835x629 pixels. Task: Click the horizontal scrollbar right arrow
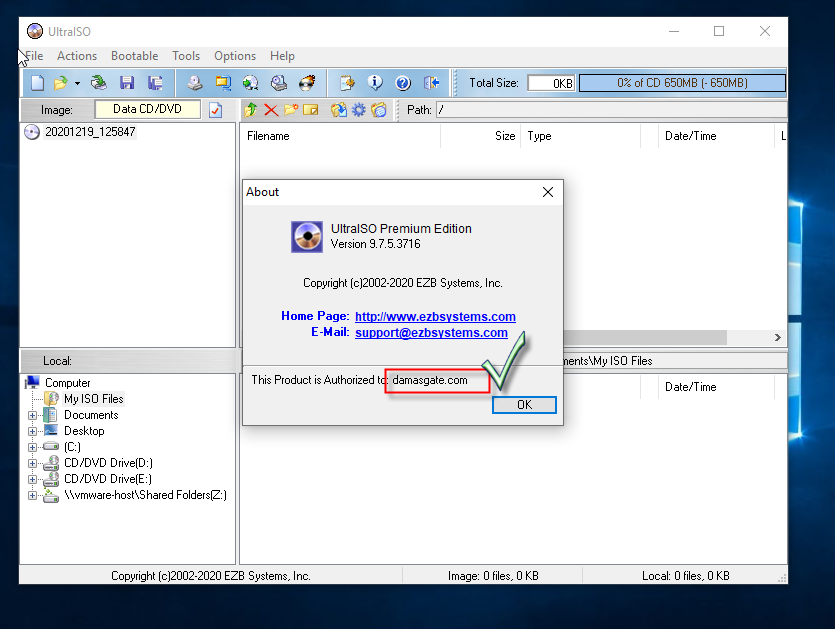pyautogui.click(x=777, y=337)
